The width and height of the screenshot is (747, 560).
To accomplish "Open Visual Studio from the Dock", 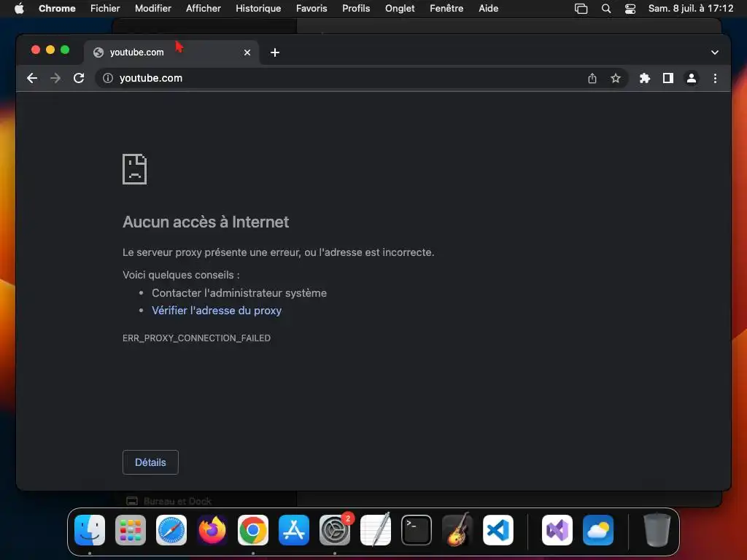I will tap(557, 530).
